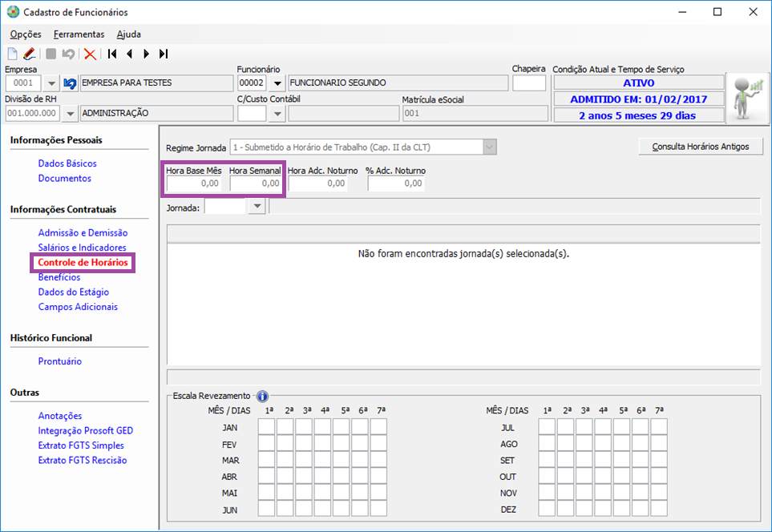Click DEZ 7ª day cell
The height and width of the screenshot is (532, 772).
pyautogui.click(x=659, y=508)
